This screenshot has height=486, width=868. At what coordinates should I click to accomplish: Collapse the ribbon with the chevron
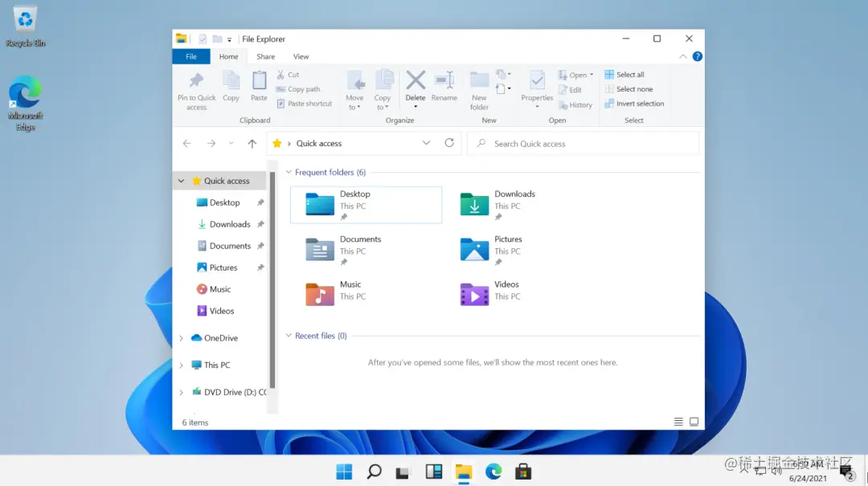pyautogui.click(x=682, y=56)
